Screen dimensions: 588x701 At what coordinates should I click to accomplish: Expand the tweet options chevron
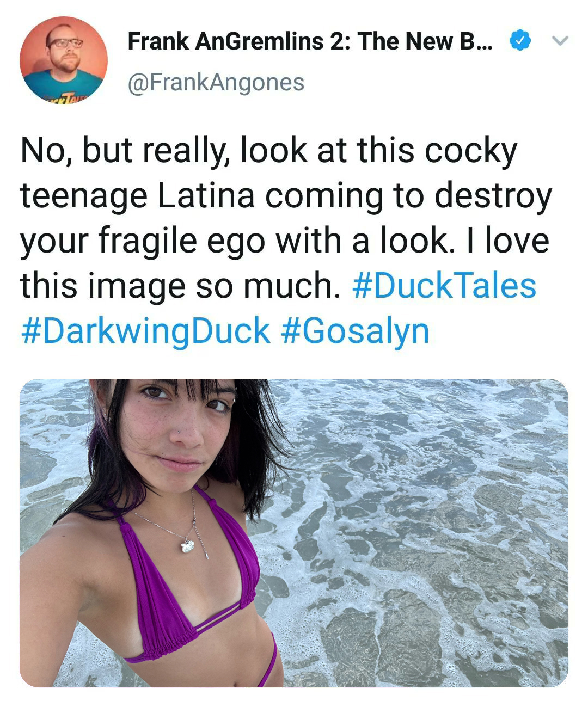coord(560,41)
